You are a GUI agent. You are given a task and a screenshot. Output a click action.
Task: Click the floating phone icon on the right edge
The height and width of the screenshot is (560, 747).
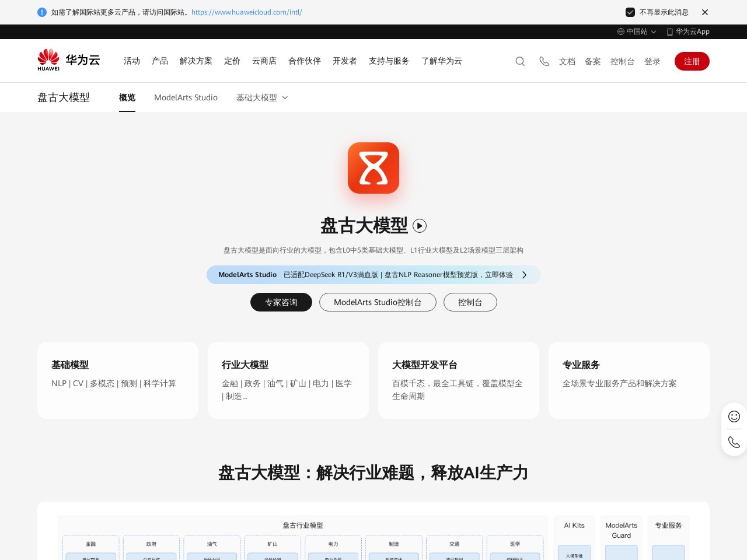click(x=734, y=442)
